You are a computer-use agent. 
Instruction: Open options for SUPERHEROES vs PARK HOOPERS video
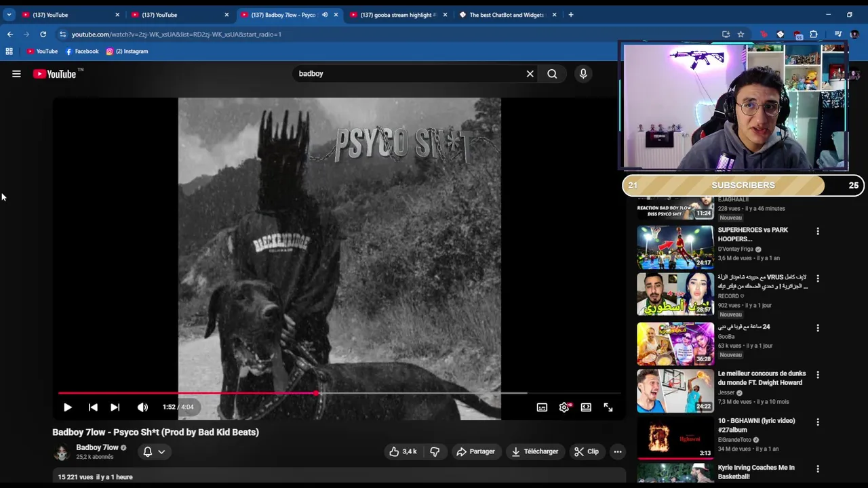pos(818,231)
